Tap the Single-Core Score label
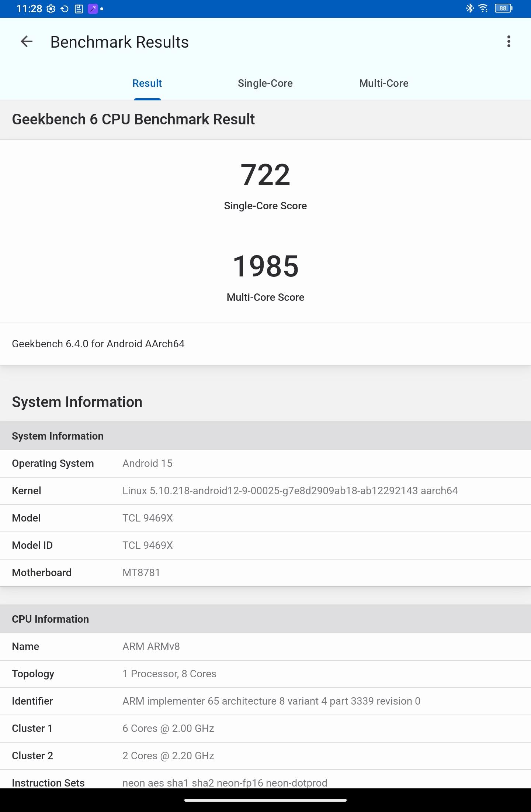531x812 pixels. click(x=265, y=206)
